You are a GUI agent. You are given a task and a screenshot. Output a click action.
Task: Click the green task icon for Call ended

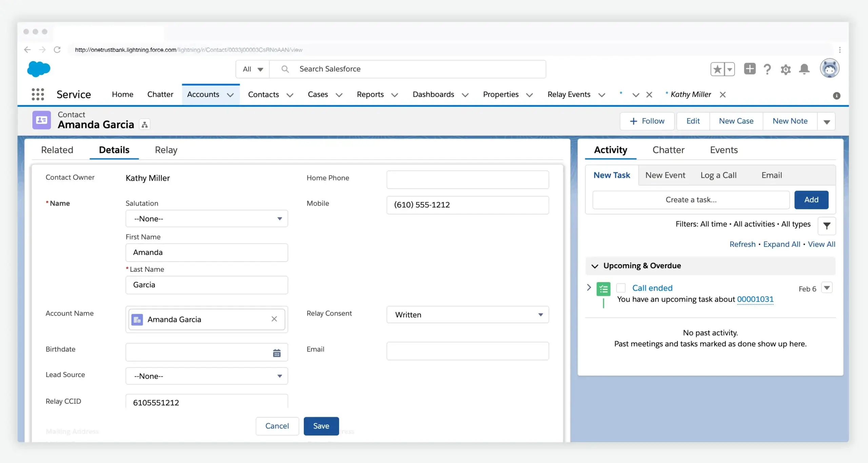(604, 289)
